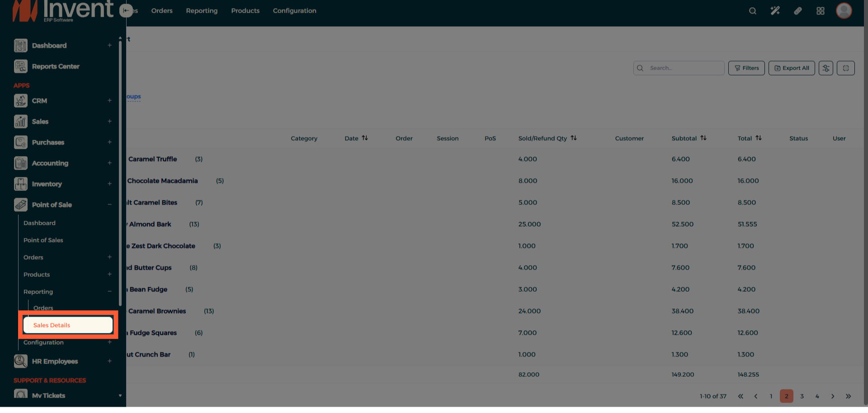The image size is (868, 413).
Task: Open the Products top menu
Action: (245, 11)
